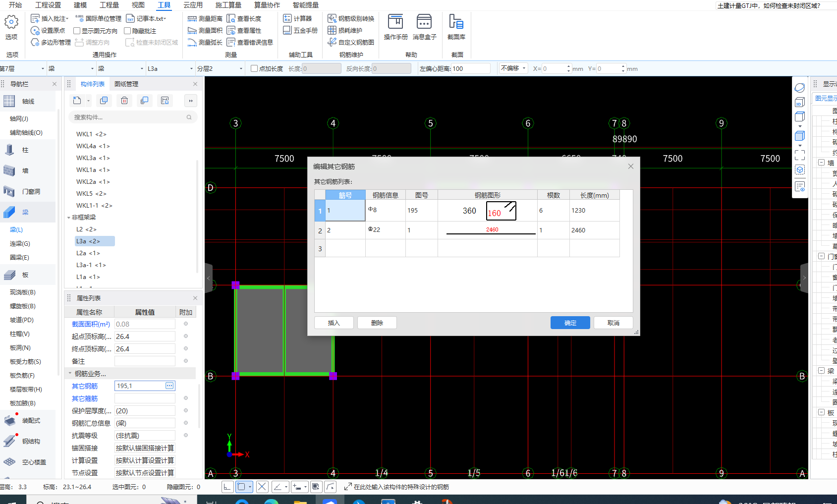837x504 pixels.
Task: Select the 测量面积 tool
Action: [x=205, y=31]
